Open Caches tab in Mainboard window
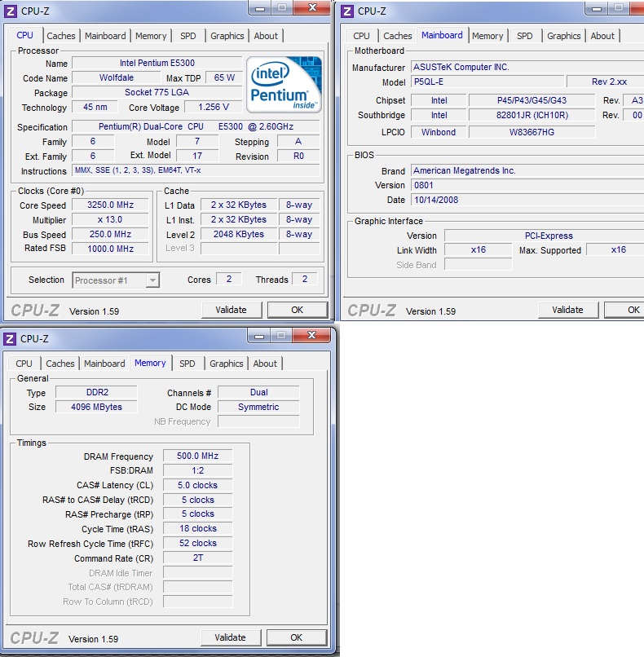 click(x=398, y=36)
